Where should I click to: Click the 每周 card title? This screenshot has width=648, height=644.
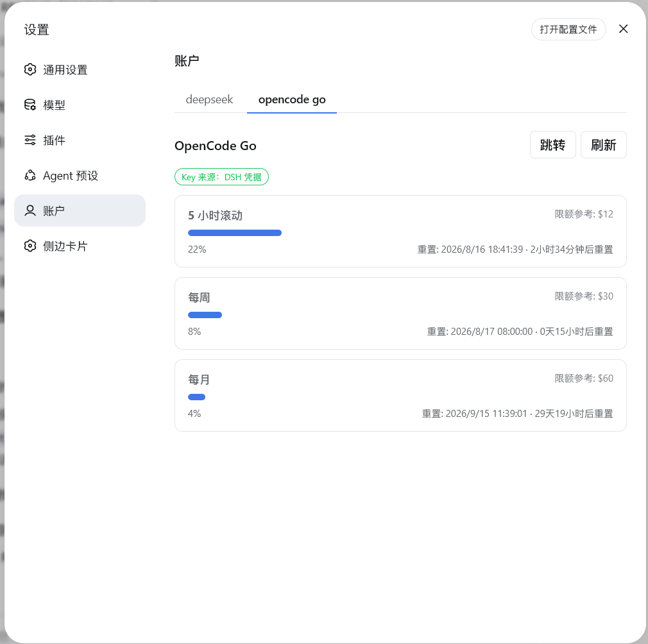pos(199,298)
